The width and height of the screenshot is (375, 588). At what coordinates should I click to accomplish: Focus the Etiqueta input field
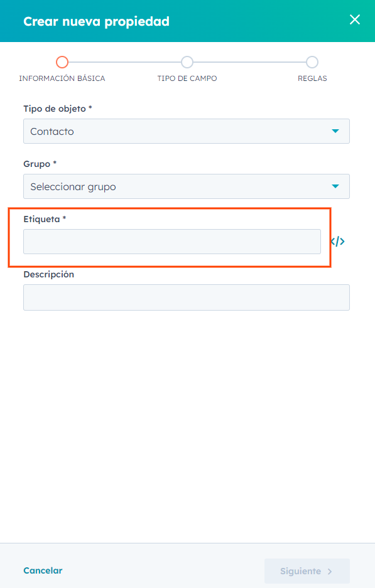tap(172, 242)
